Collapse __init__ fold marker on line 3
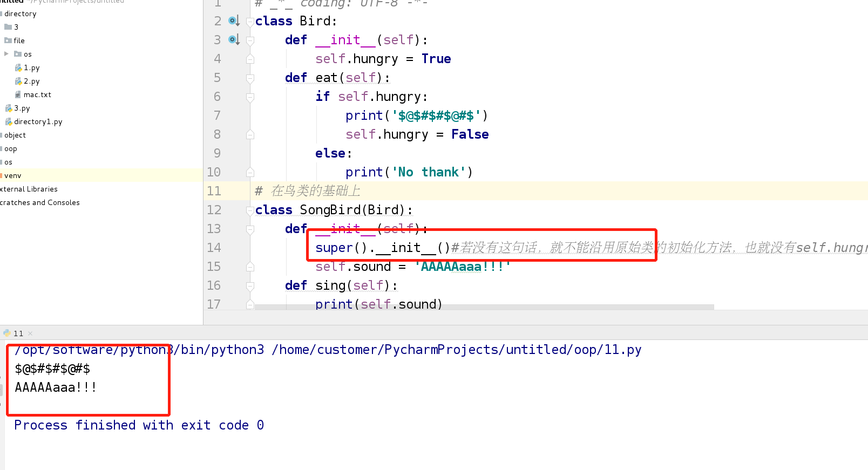The height and width of the screenshot is (470, 868). click(x=250, y=40)
